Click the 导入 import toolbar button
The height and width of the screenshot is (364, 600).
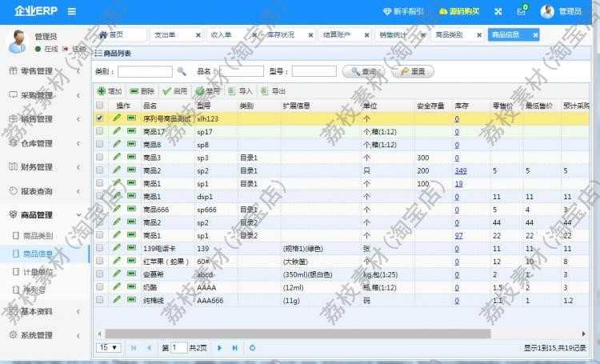[x=240, y=91]
